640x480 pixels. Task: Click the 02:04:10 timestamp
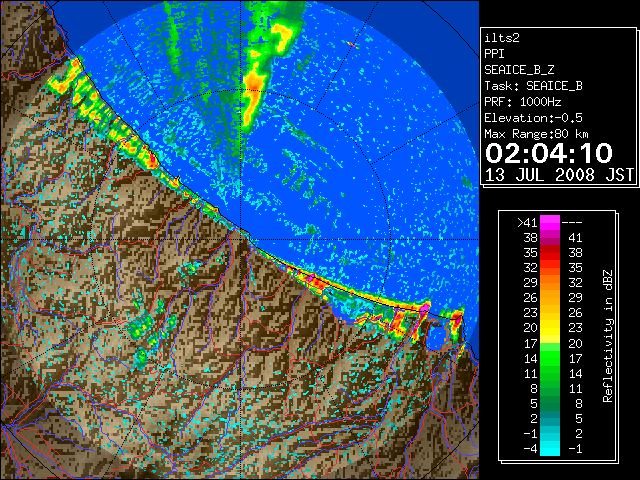click(549, 153)
